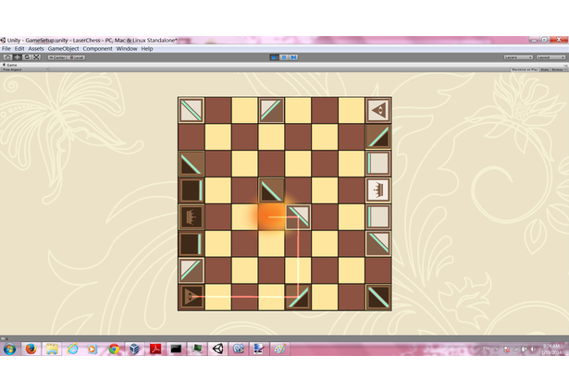
Task: Select the dark mirror deflecting the beam upward
Action: tap(298, 297)
